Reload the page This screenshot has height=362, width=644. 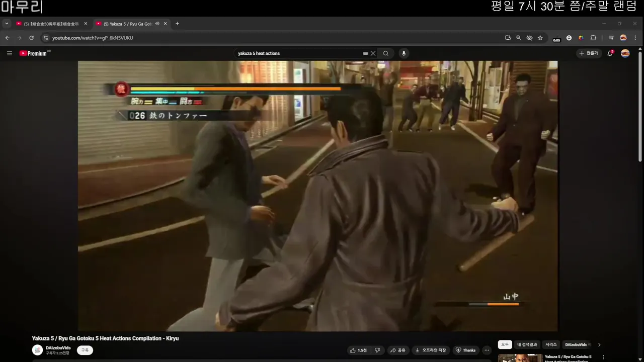coord(31,38)
